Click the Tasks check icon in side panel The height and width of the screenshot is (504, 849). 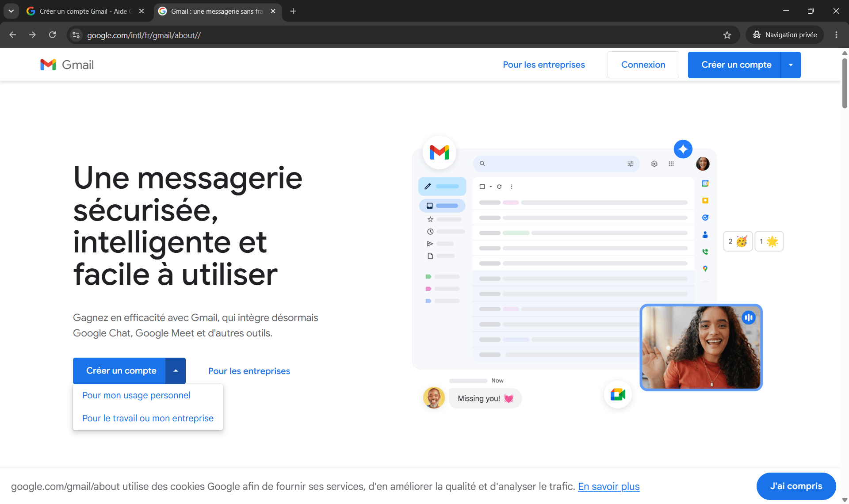coord(705,218)
